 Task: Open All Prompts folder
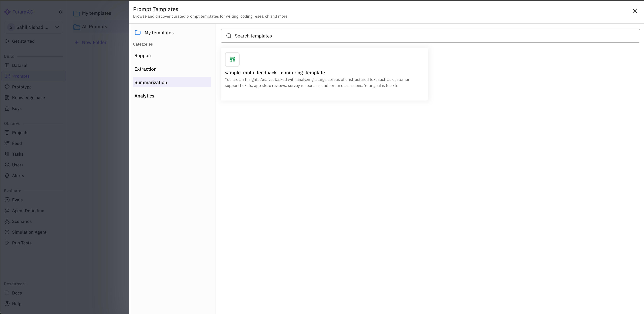[94, 27]
